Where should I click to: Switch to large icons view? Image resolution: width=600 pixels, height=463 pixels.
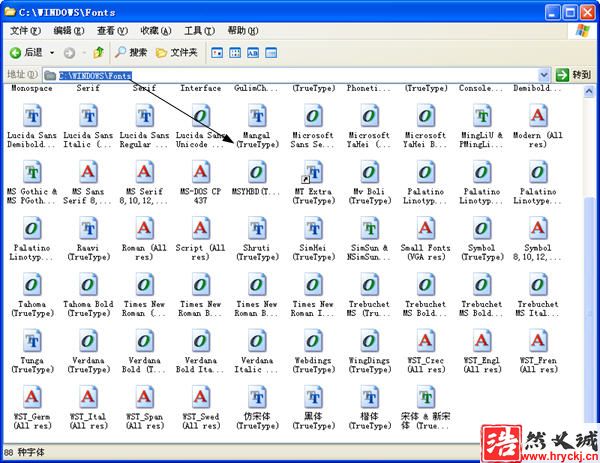tap(217, 53)
